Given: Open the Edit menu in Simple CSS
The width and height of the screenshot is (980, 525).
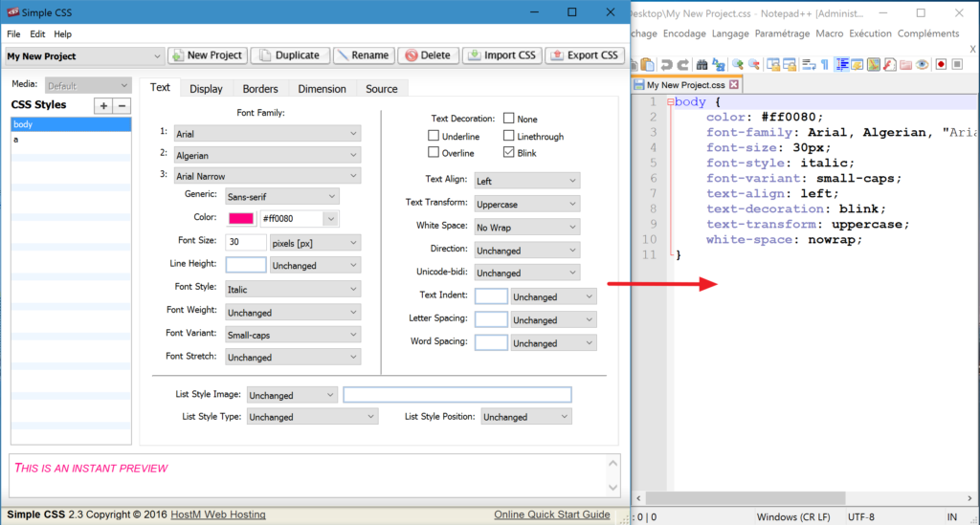Looking at the screenshot, I should (x=37, y=34).
